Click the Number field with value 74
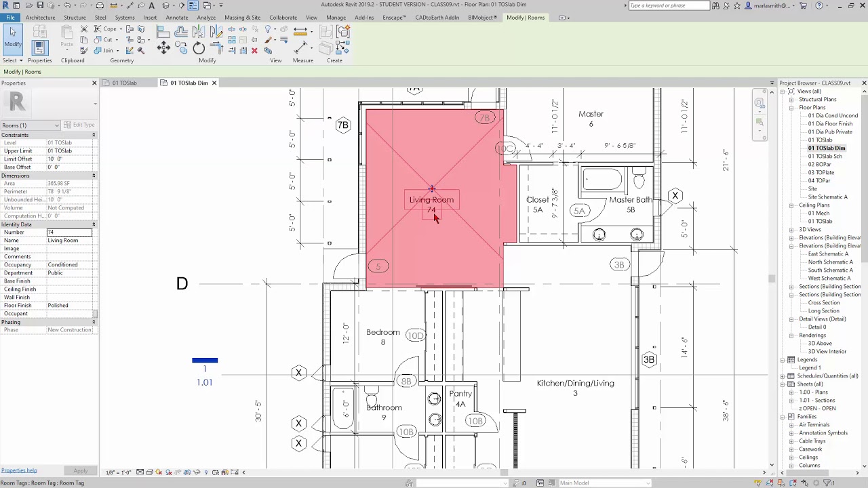Screen dimensions: 868x488 [x=69, y=232]
